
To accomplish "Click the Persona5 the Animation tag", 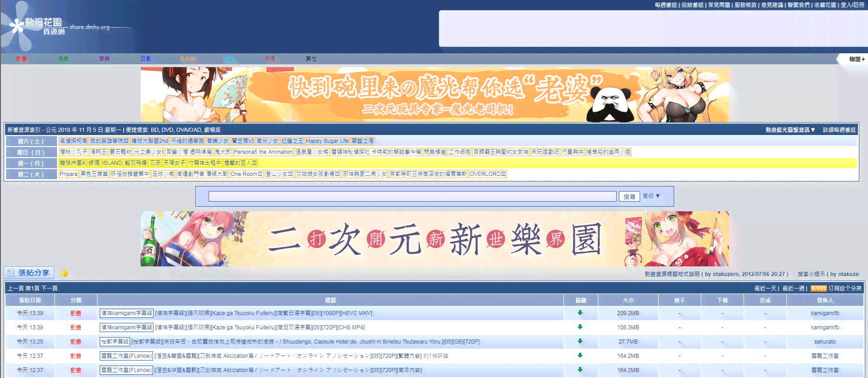I will (263, 152).
